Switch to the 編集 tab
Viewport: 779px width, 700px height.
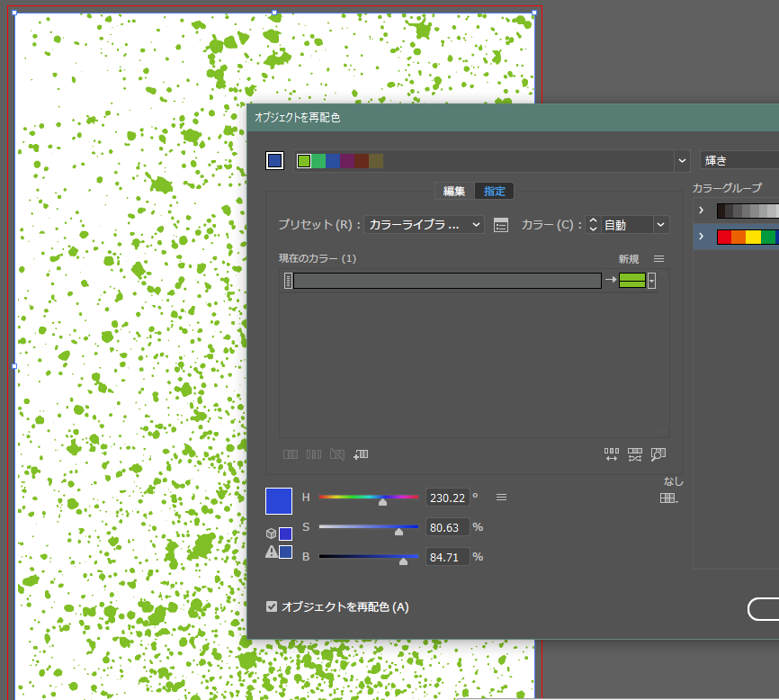pos(454,192)
